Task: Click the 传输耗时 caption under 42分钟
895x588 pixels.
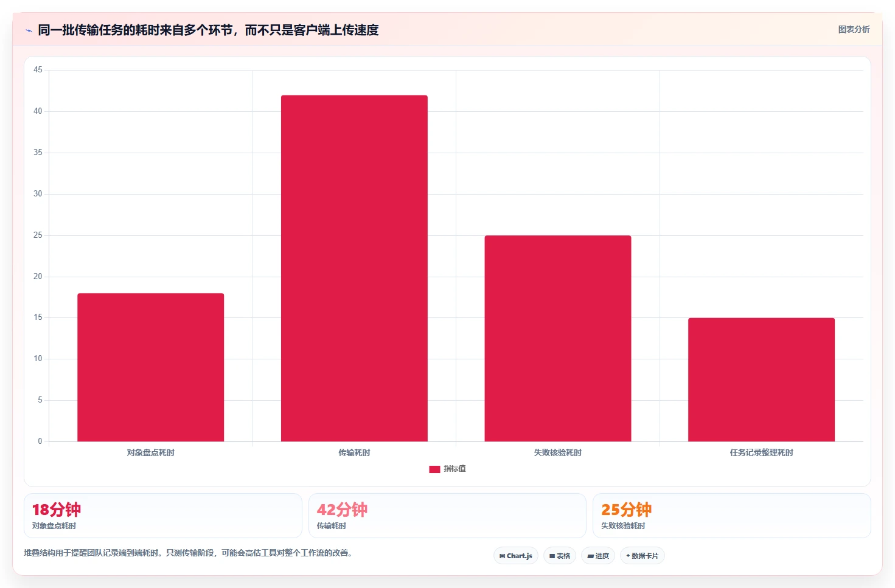Action: tap(332, 526)
